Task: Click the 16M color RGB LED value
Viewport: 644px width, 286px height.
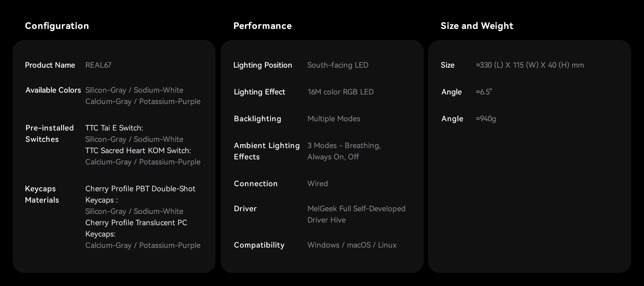Action: 340,92
